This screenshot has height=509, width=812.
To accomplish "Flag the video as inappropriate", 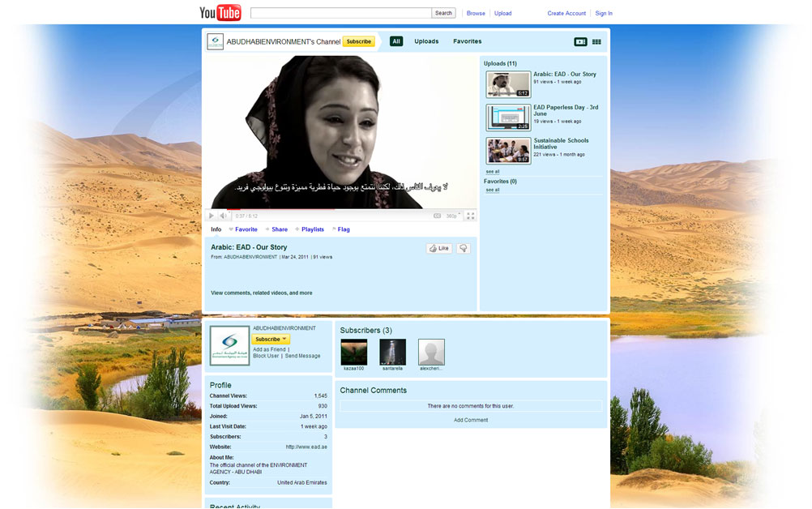I will tap(342, 229).
